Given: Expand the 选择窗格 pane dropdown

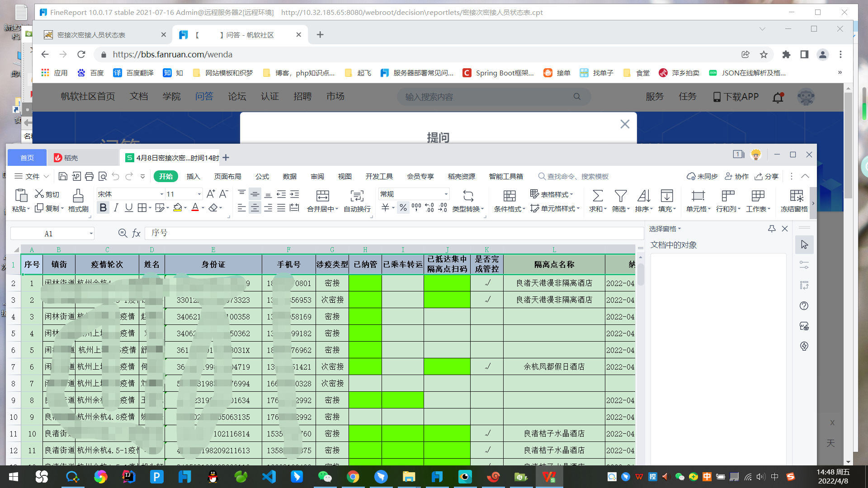Looking at the screenshot, I should (x=665, y=229).
